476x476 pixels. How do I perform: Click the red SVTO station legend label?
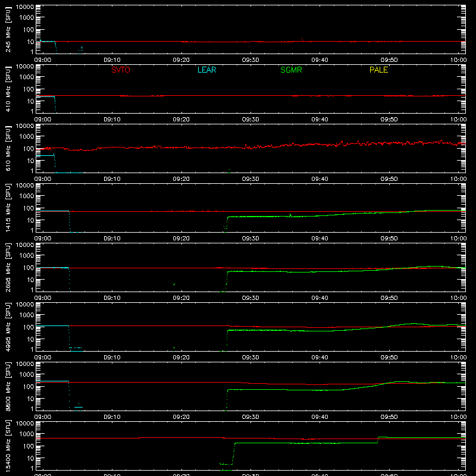[x=121, y=70]
